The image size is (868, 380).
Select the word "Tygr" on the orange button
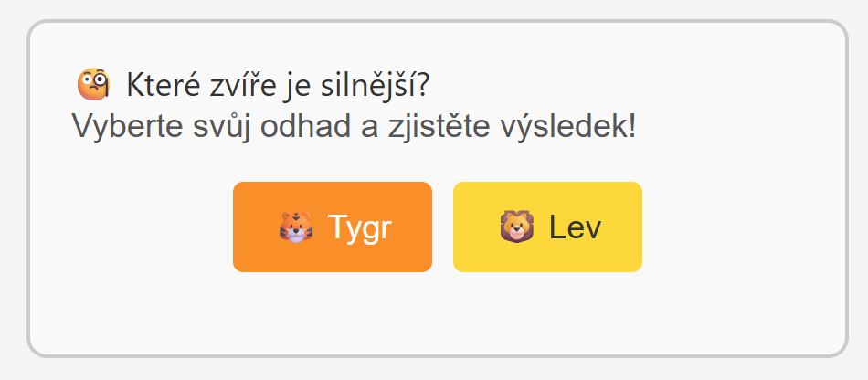pos(360,227)
